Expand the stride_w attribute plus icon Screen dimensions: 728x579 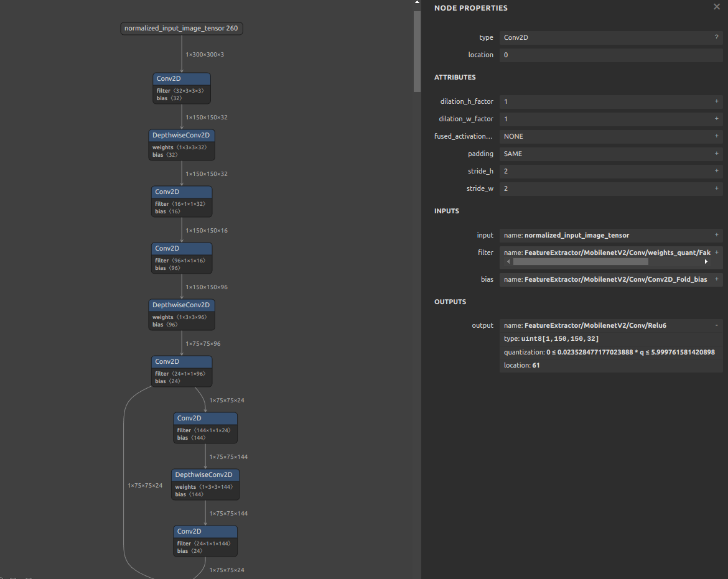pos(716,188)
